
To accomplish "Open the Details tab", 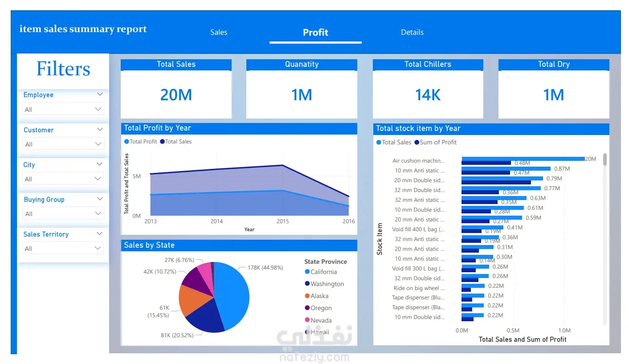I will [x=412, y=32].
